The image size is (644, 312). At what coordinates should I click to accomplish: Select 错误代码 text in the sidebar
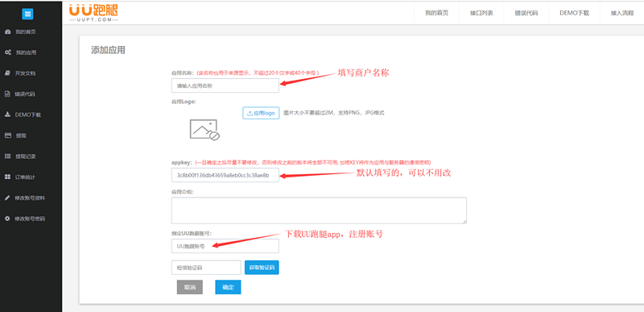pos(25,94)
